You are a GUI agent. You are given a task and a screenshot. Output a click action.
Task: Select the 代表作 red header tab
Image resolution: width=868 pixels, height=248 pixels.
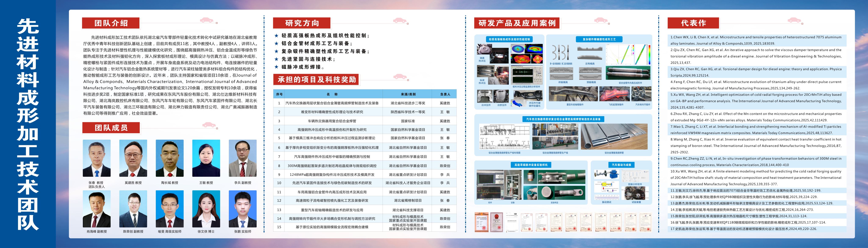click(x=693, y=23)
